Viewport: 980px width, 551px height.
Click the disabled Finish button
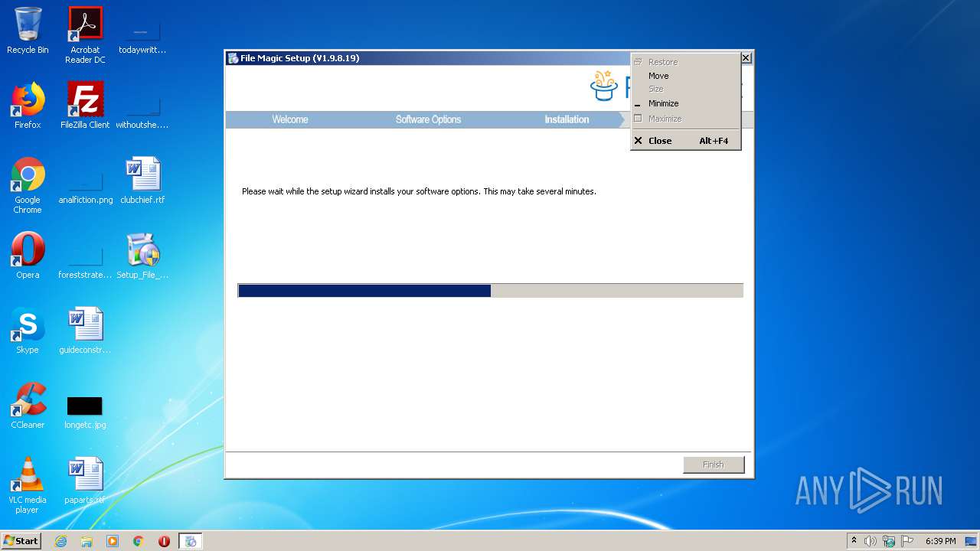click(714, 465)
